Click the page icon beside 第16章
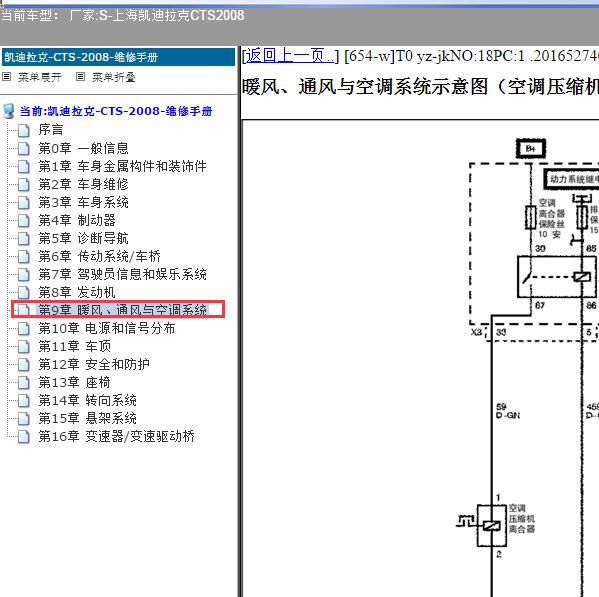This screenshot has width=599, height=597. point(24,437)
